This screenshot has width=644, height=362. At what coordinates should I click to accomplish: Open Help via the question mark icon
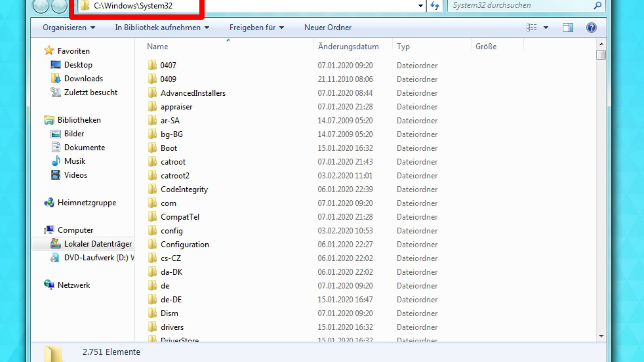591,27
